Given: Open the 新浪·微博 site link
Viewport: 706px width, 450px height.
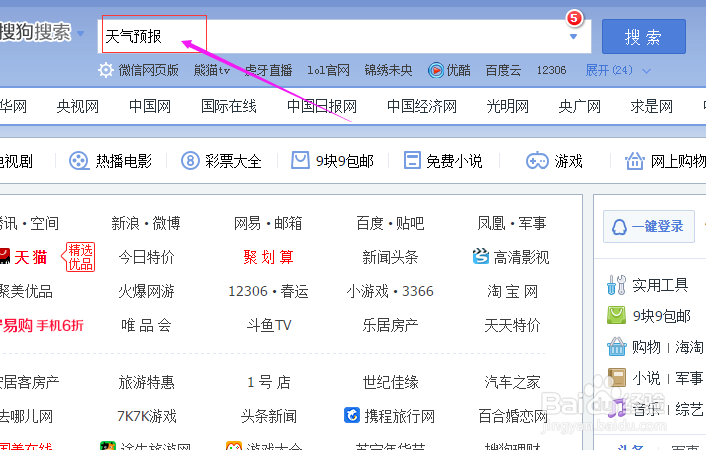Looking at the screenshot, I should tap(146, 223).
